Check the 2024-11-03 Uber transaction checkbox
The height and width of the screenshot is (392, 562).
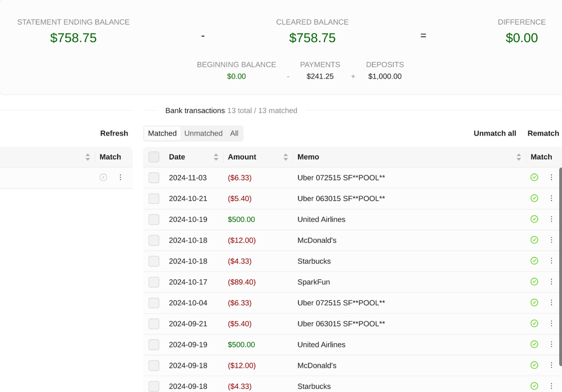(x=154, y=178)
